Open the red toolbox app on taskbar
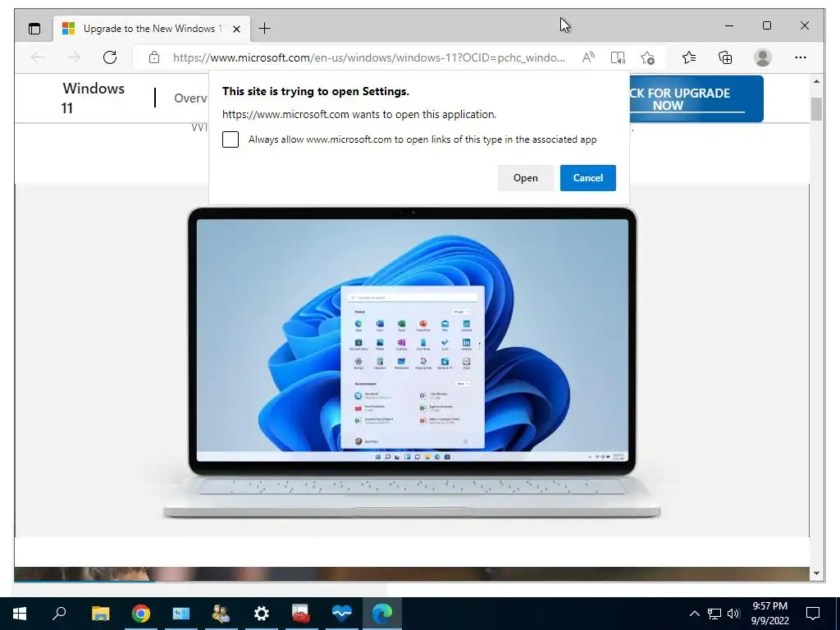 pos(301,614)
